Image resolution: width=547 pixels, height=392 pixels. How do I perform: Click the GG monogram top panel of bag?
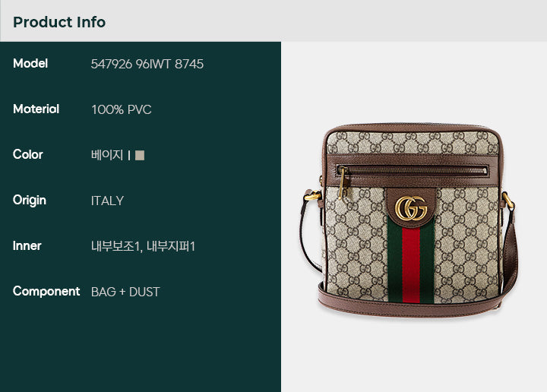pyautogui.click(x=412, y=143)
